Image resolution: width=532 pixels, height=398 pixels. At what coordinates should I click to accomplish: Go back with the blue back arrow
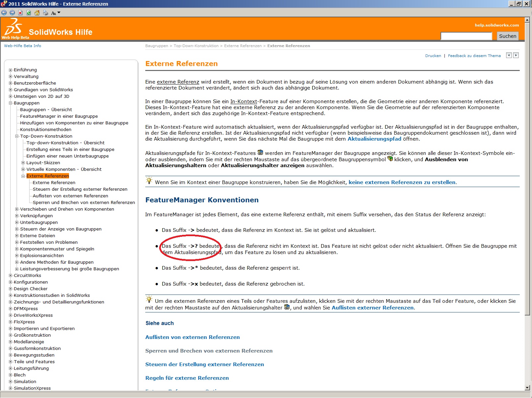coord(4,13)
